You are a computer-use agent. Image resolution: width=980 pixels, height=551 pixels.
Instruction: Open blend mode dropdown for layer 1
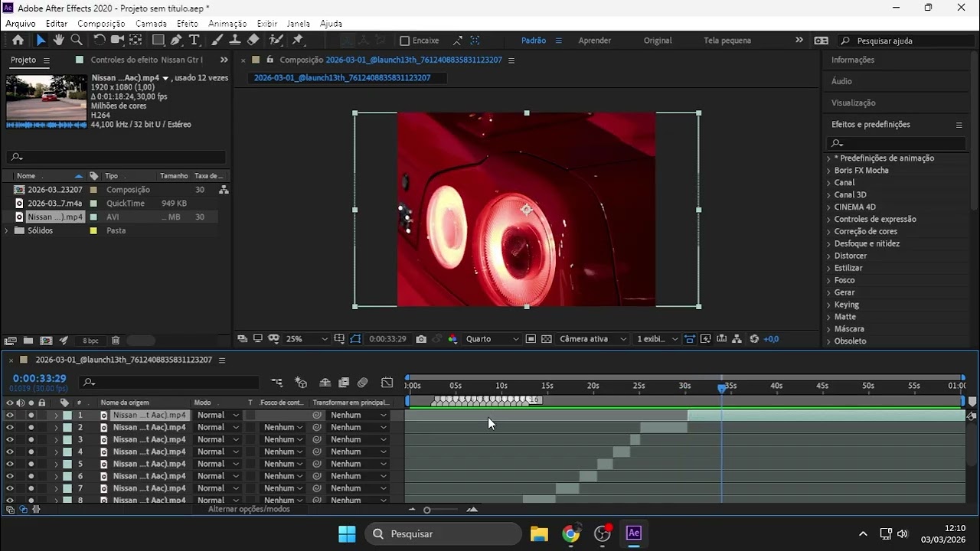click(217, 416)
